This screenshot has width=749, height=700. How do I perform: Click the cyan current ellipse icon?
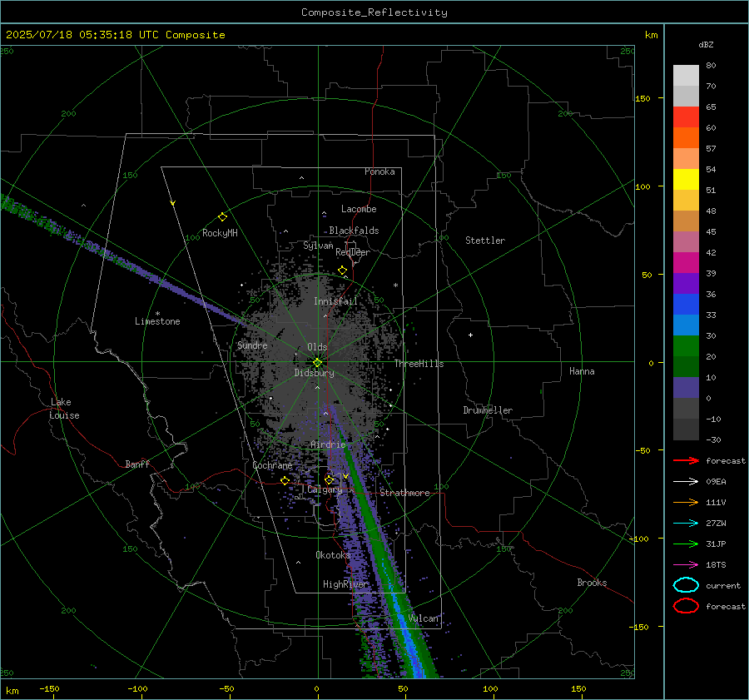(x=686, y=585)
